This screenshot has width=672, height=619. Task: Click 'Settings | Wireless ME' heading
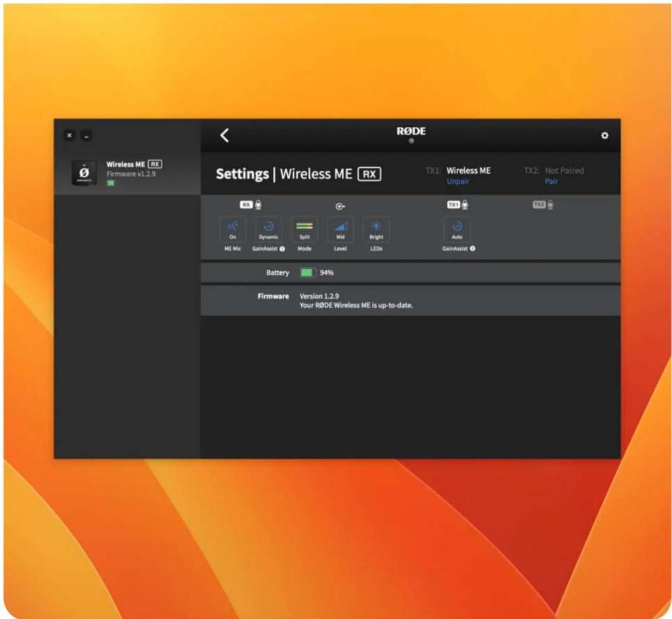click(x=284, y=174)
